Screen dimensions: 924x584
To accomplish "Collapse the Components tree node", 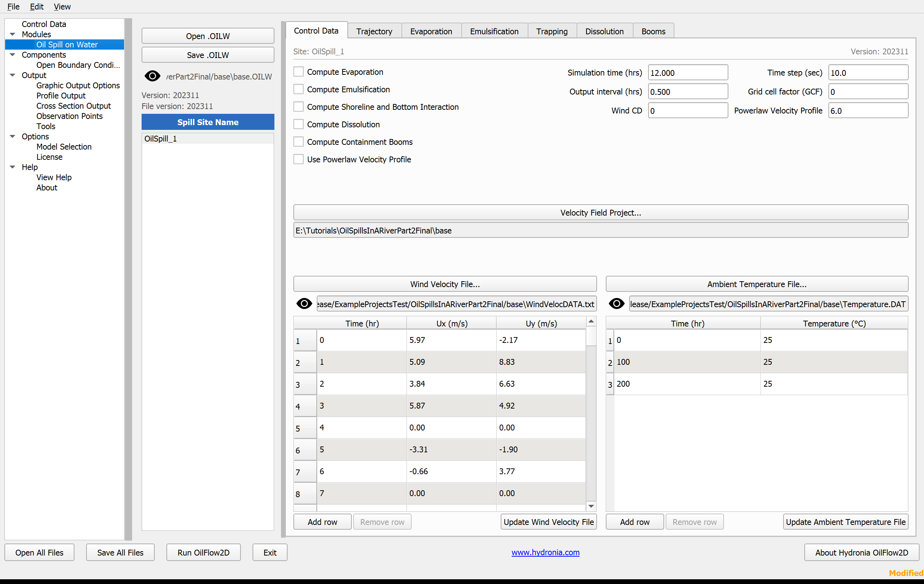I will point(13,55).
